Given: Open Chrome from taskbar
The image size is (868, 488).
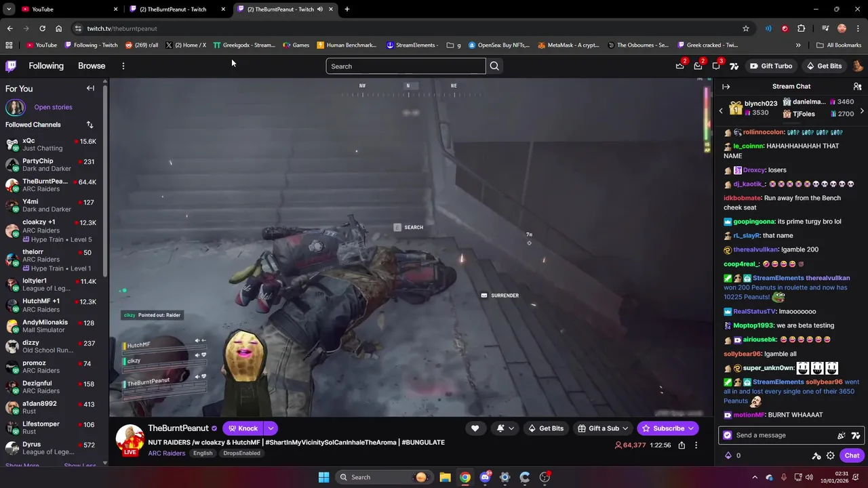Looking at the screenshot, I should [465, 477].
